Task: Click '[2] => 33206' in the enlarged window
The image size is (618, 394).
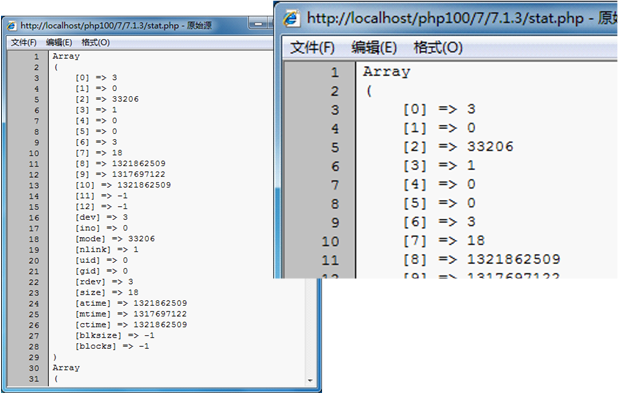Action: (x=458, y=147)
